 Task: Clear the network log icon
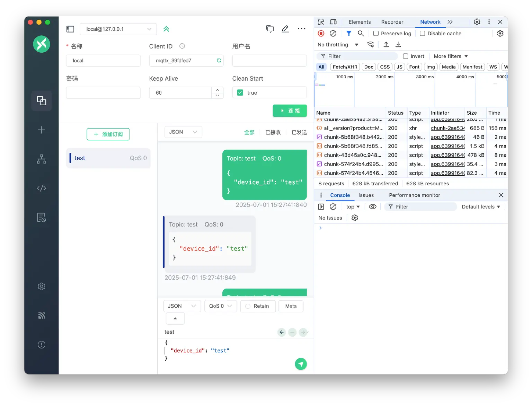333,34
